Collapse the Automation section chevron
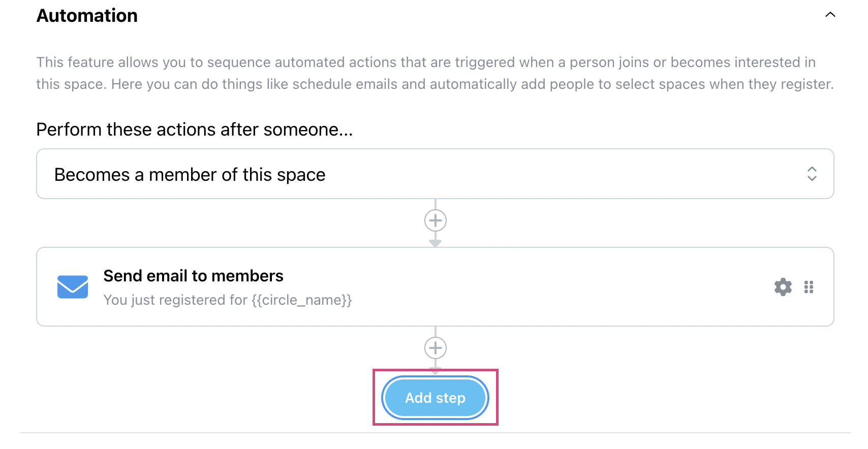 click(x=830, y=15)
